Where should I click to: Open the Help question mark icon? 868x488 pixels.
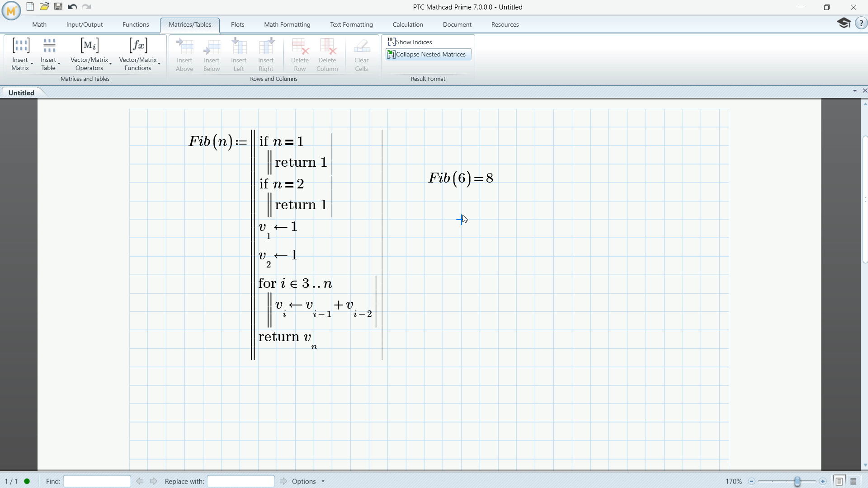point(861,23)
